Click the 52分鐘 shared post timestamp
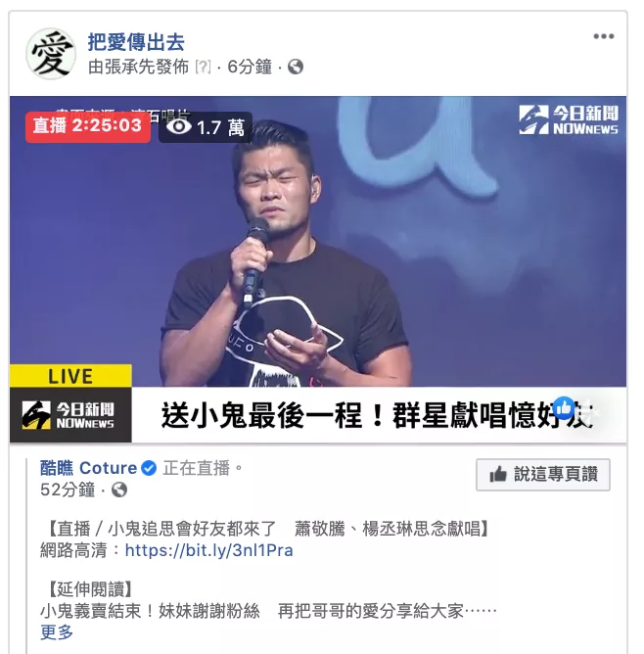Screen dimensions: 644x654 click(x=68, y=490)
